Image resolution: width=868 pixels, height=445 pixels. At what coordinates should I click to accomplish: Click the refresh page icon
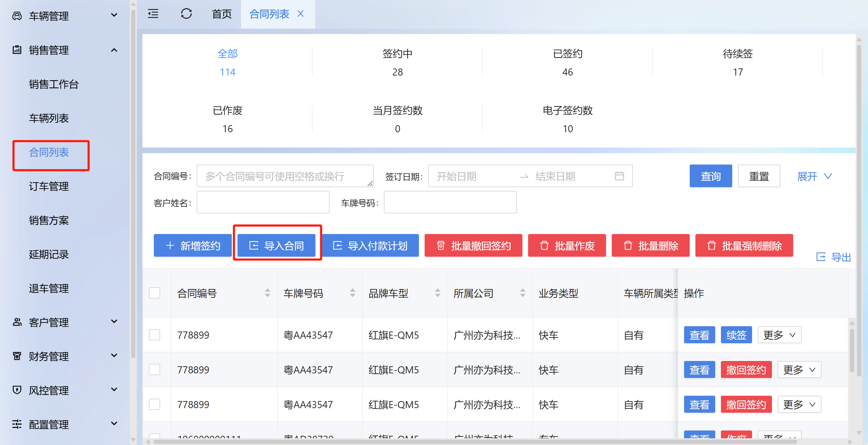[x=186, y=14]
